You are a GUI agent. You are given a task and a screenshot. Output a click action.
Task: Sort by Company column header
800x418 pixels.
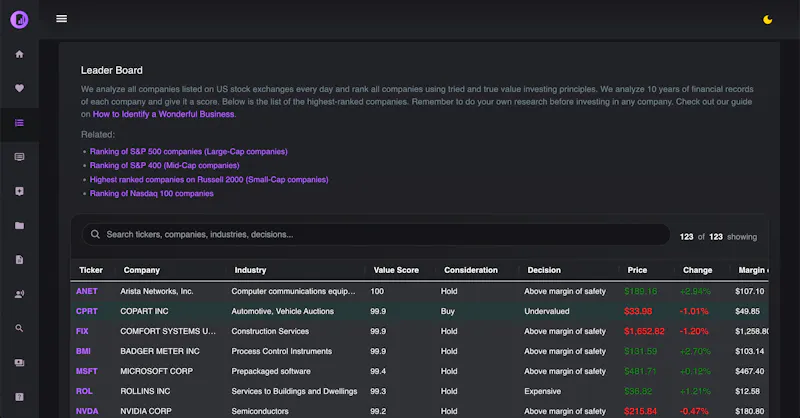(x=142, y=270)
